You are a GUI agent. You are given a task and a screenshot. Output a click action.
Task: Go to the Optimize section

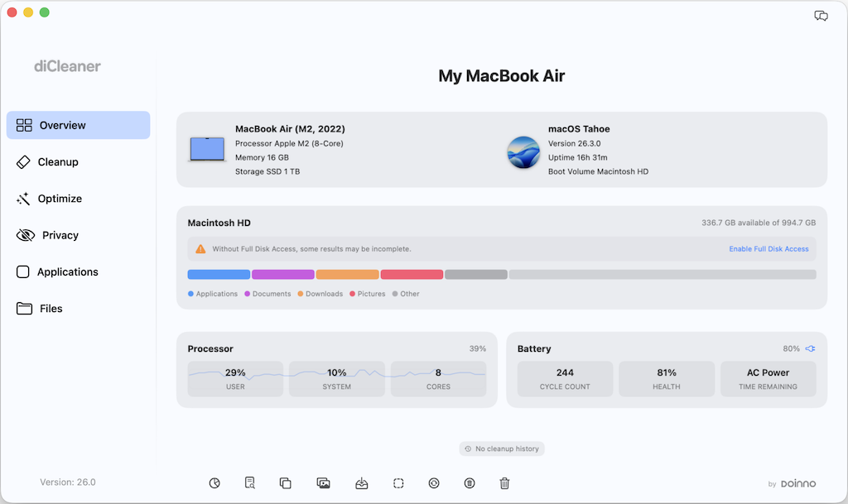click(60, 199)
